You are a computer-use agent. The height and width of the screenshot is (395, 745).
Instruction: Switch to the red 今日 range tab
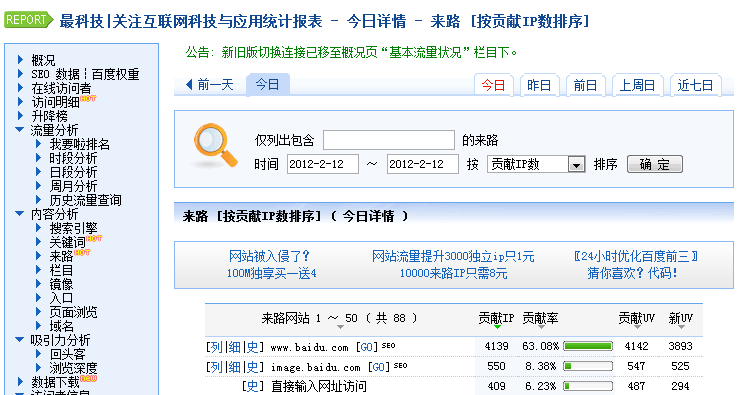pos(493,86)
